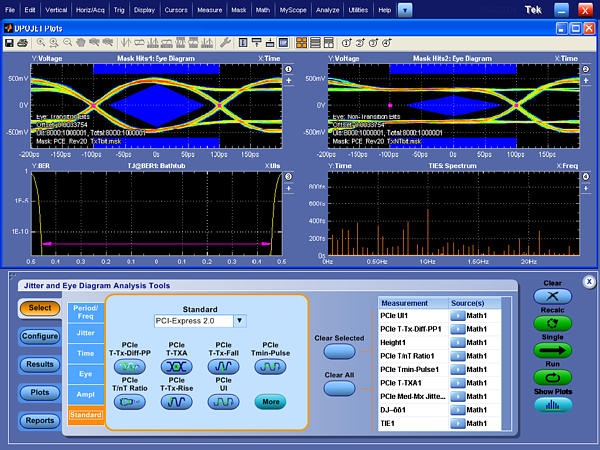The height and width of the screenshot is (450, 600).
Task: Add the PCIe Tmin-Pulse measurement
Action: 270,367
